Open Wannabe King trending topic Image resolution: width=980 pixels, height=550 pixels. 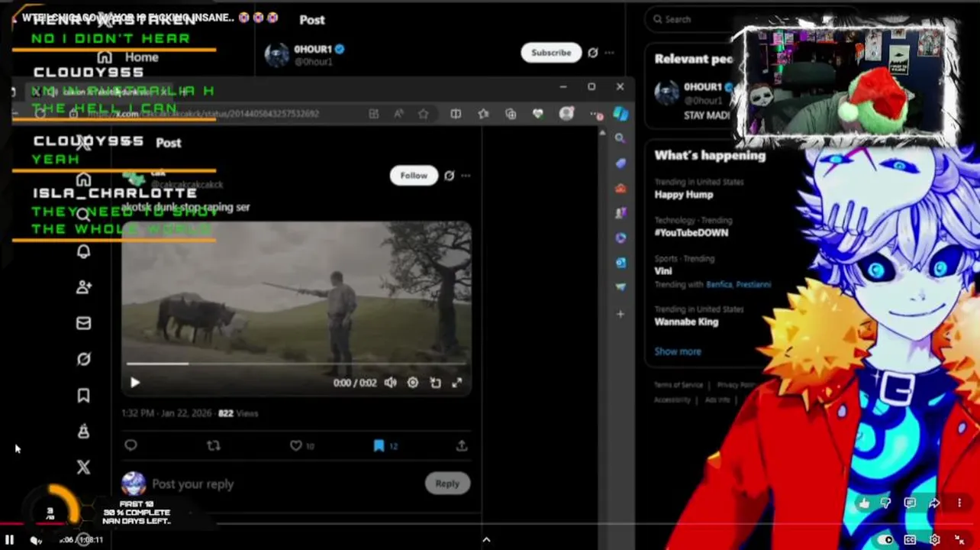686,322
